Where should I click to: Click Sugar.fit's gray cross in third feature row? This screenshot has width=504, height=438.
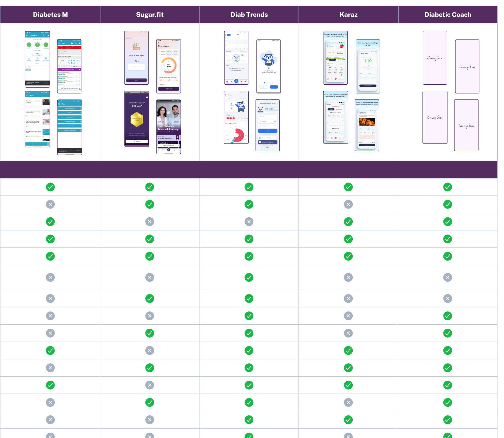point(150,222)
